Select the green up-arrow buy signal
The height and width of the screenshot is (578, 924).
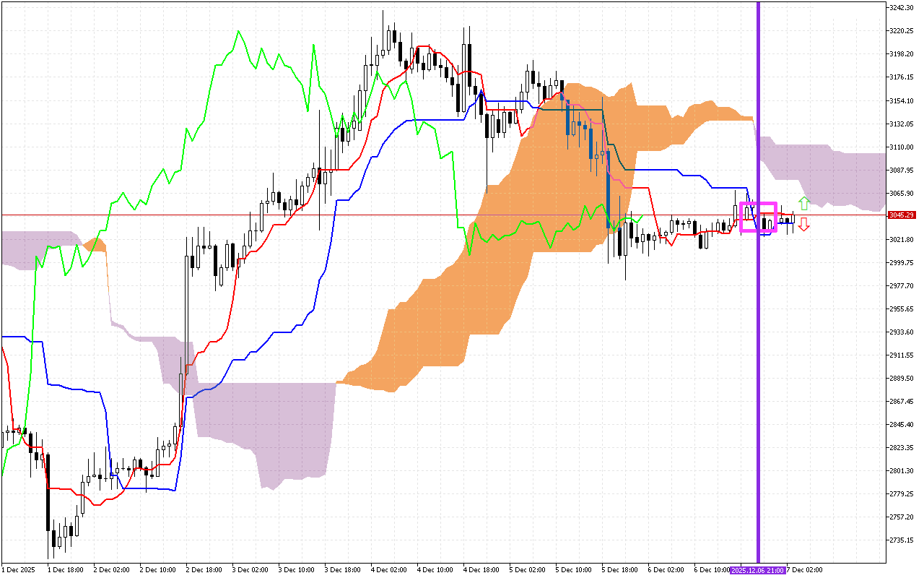coord(803,204)
